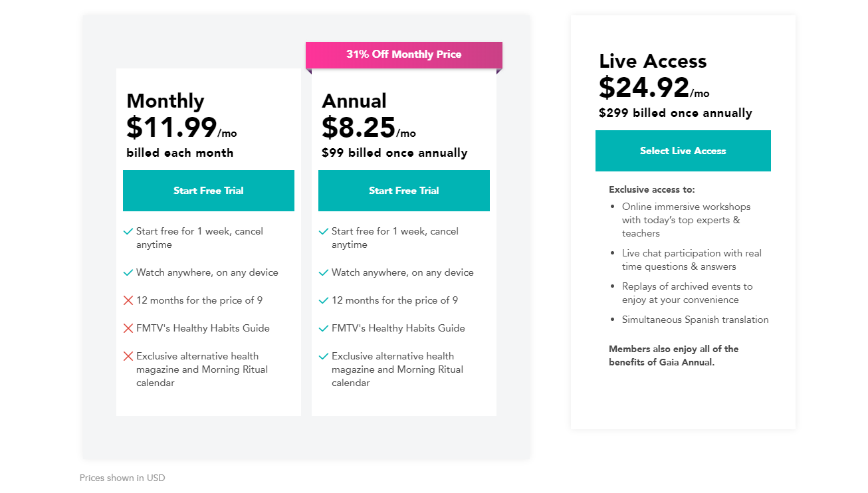Viewport: 868px width, 493px height.
Task: Select Live Access button
Action: click(x=683, y=151)
